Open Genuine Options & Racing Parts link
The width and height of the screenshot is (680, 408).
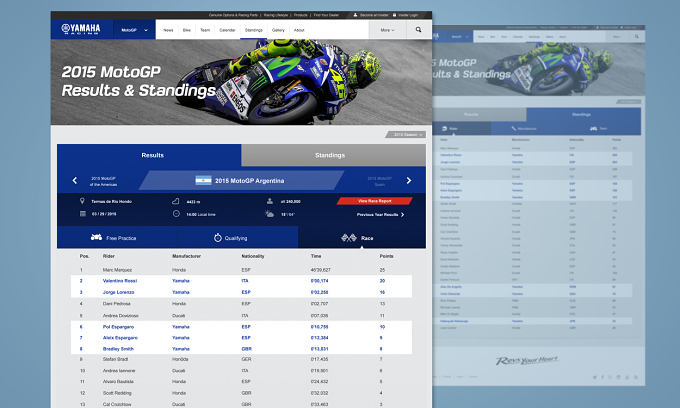coord(233,15)
